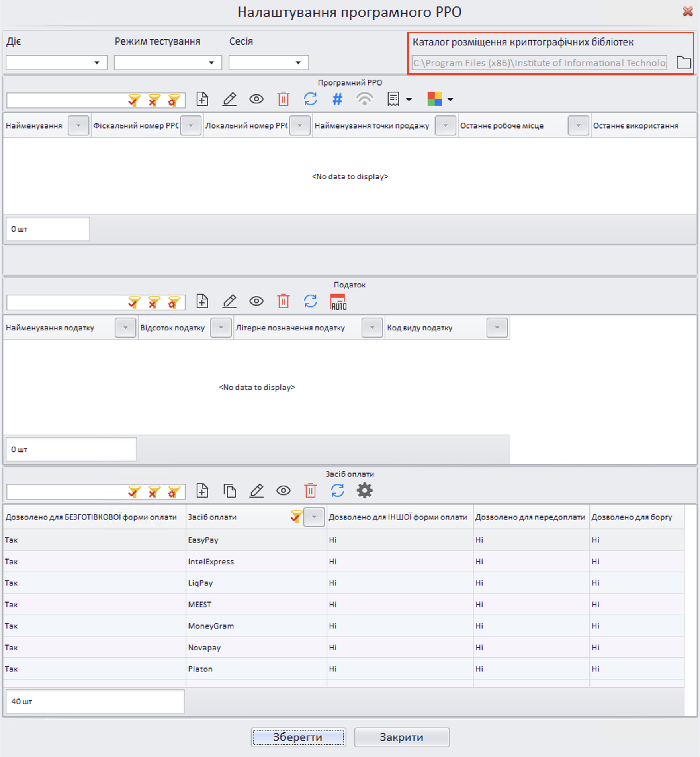Click the hash icon in Програмний РРО toolbar
The height and width of the screenshot is (757, 700).
coord(337,99)
